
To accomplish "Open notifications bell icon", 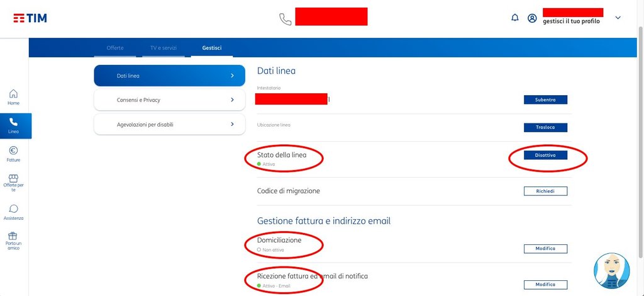I will 514,18.
